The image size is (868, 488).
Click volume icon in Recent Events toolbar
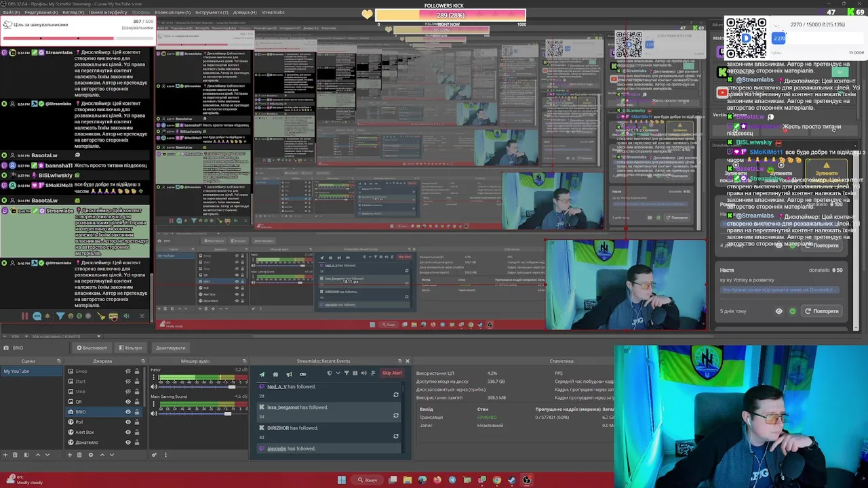click(x=363, y=373)
